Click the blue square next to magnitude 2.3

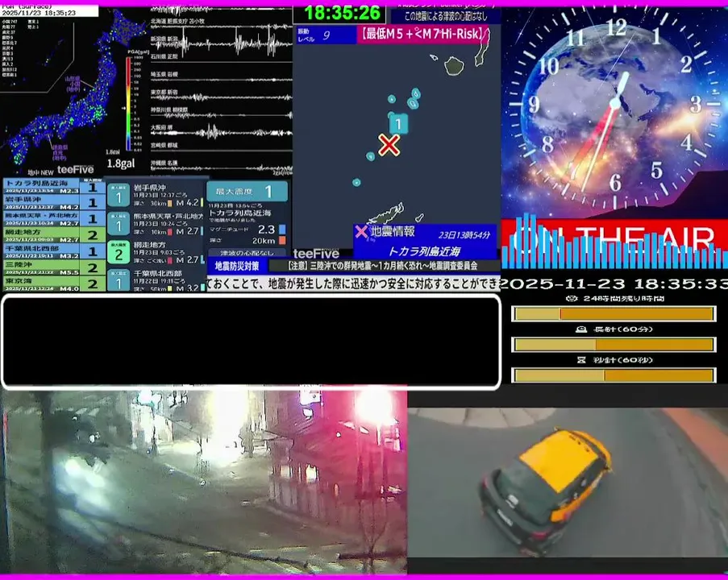pos(282,230)
